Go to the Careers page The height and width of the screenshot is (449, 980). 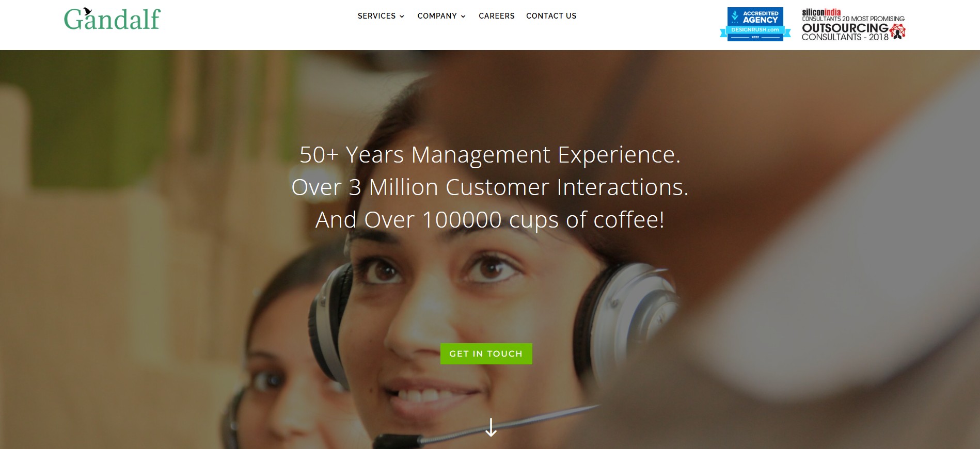[497, 16]
